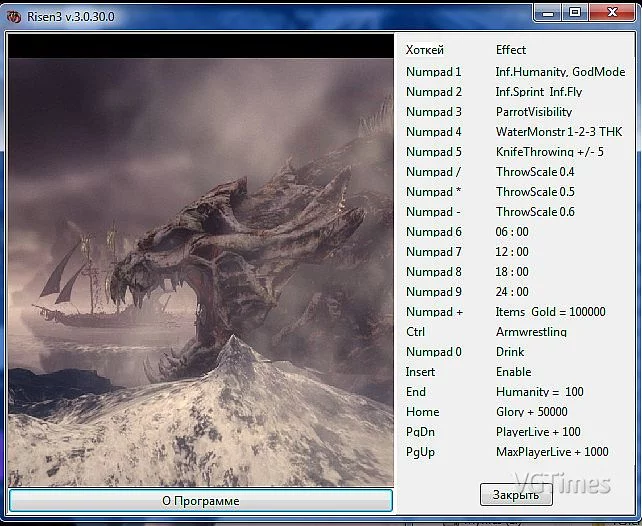The height and width of the screenshot is (526, 642).
Task: Maximize the Risen3 trainer window
Action: point(575,13)
